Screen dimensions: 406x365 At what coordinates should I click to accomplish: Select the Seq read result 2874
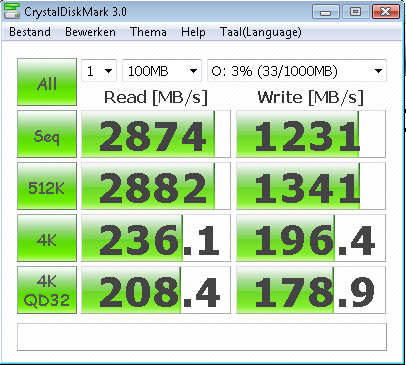pyautogui.click(x=156, y=134)
